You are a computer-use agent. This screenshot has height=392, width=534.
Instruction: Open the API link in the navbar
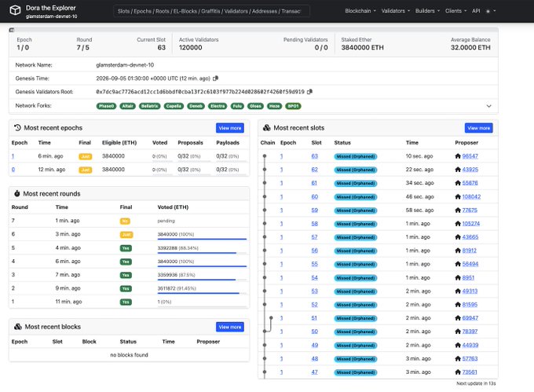click(476, 11)
